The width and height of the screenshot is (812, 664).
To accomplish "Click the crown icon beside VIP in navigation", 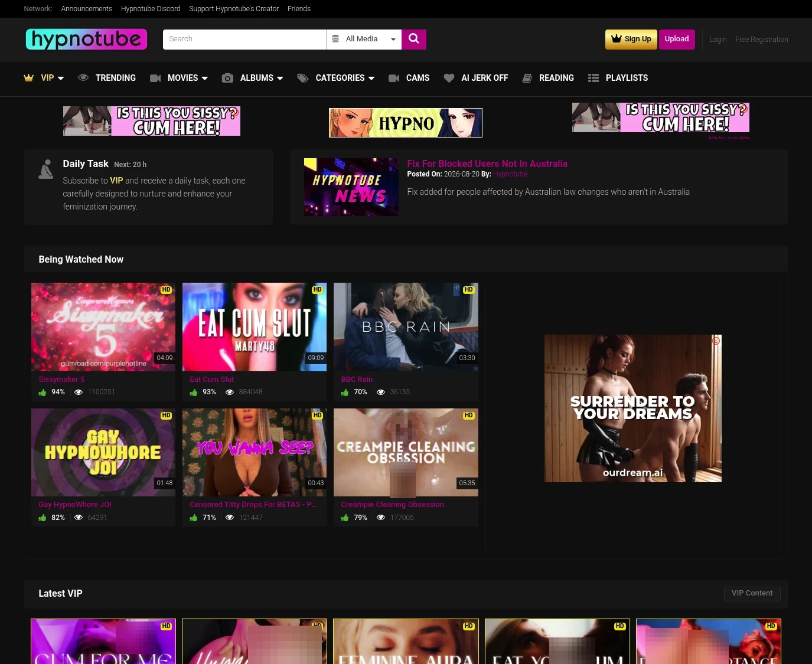I will (x=28, y=78).
